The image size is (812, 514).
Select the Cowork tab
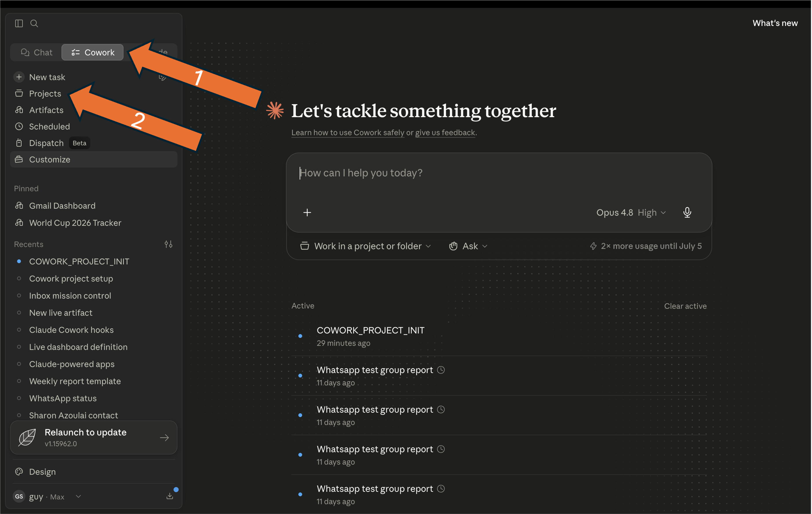tap(93, 52)
